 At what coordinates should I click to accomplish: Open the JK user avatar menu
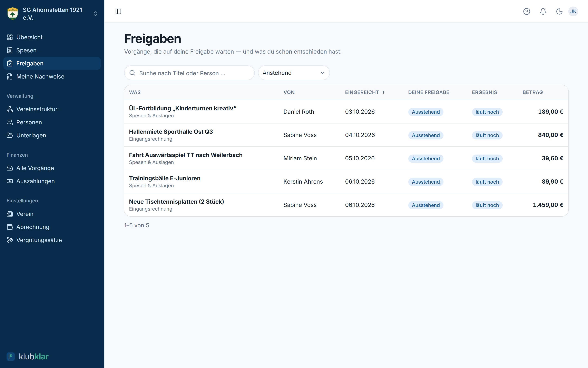coord(573,11)
